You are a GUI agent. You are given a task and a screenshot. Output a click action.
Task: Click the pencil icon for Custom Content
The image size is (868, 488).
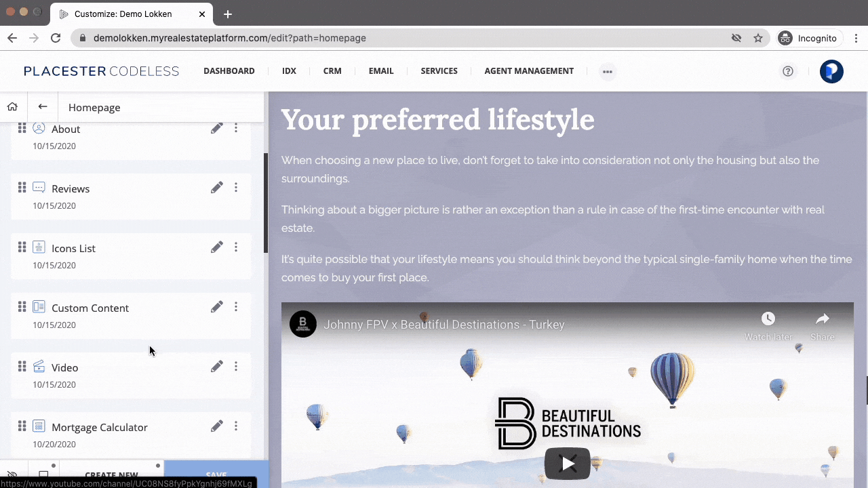coord(217,307)
